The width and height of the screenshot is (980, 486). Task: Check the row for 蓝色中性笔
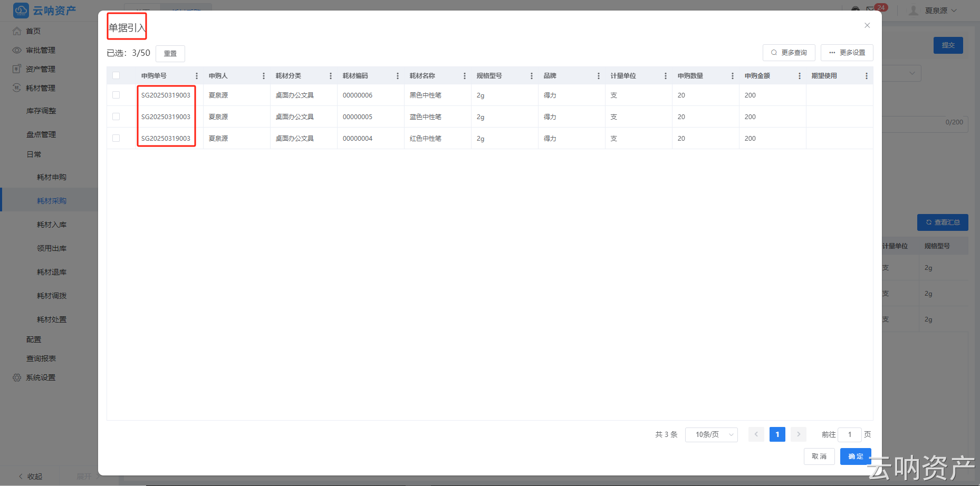116,116
